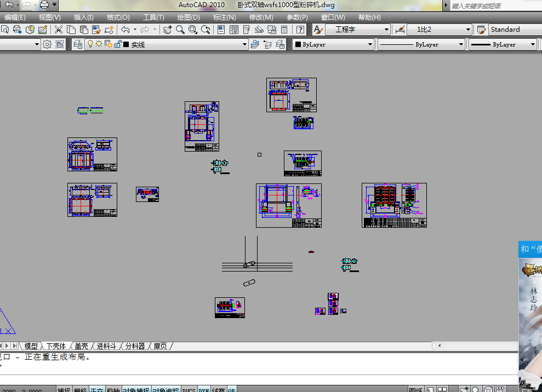Expand the 1比2 dimension style dropdown
This screenshot has width=542, height=392.
point(468,30)
